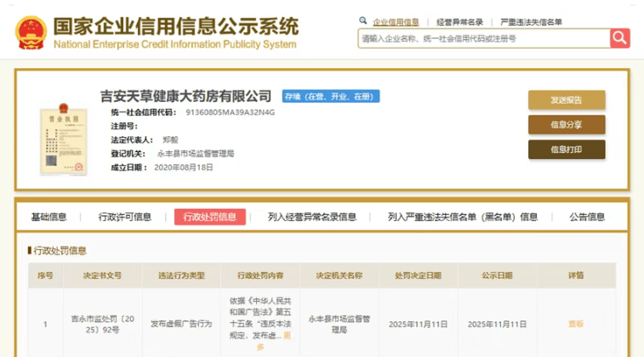Click the red magnifier search button
The width and height of the screenshot is (644, 357).
pyautogui.click(x=619, y=38)
